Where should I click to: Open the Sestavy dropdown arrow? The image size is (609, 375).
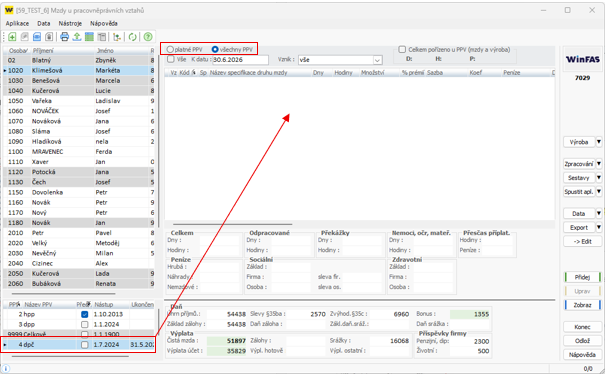click(x=599, y=178)
